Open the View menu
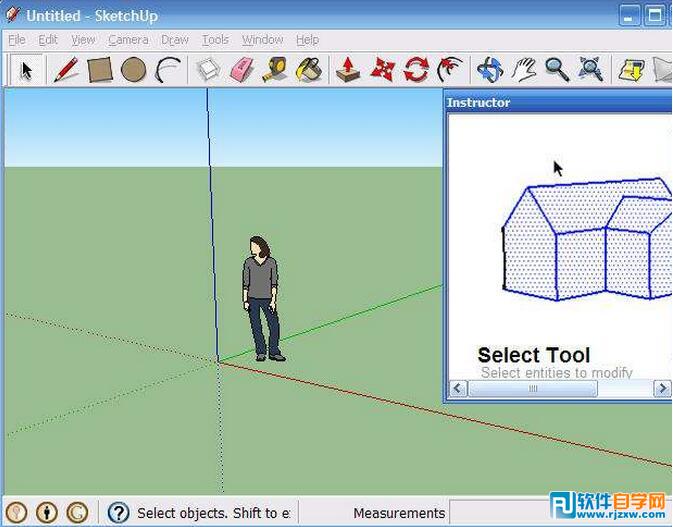The image size is (673, 527). tap(83, 40)
